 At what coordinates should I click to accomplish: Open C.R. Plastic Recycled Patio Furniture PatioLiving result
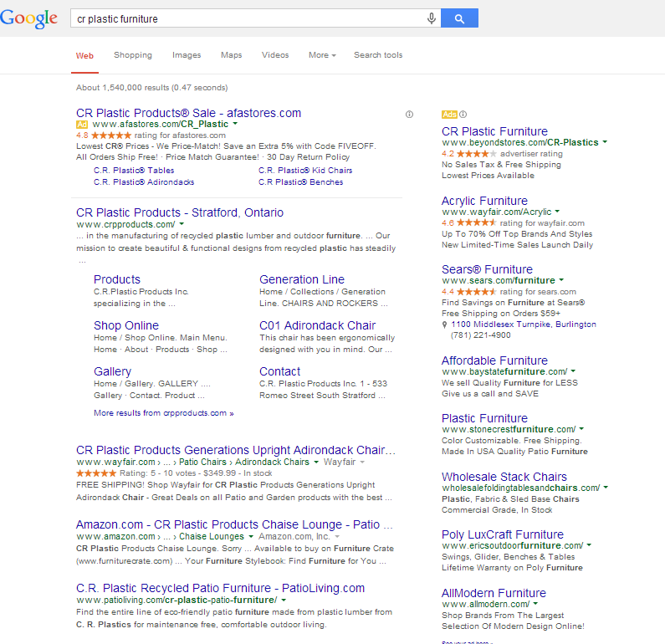coord(220,588)
